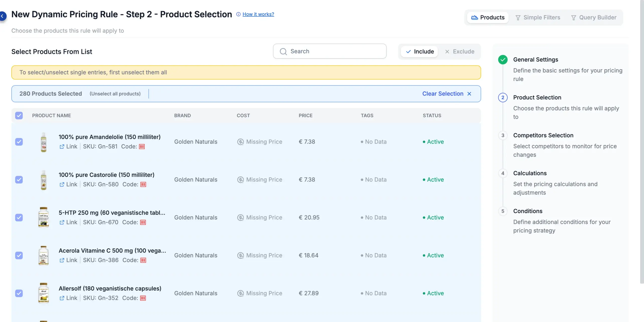Image resolution: width=644 pixels, height=322 pixels.
Task: Click the barcode icon for SKU Gn-352
Action: pyautogui.click(x=143, y=298)
